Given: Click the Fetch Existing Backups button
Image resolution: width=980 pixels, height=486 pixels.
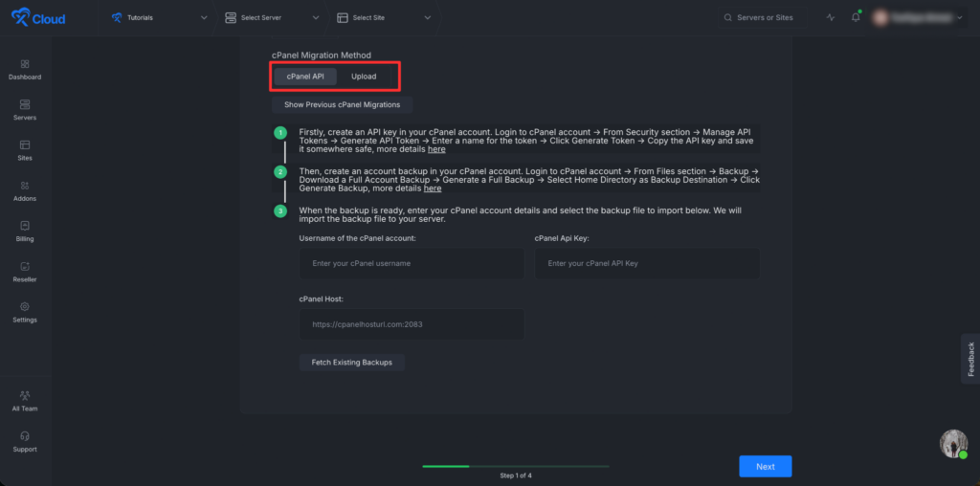Looking at the screenshot, I should (352, 363).
